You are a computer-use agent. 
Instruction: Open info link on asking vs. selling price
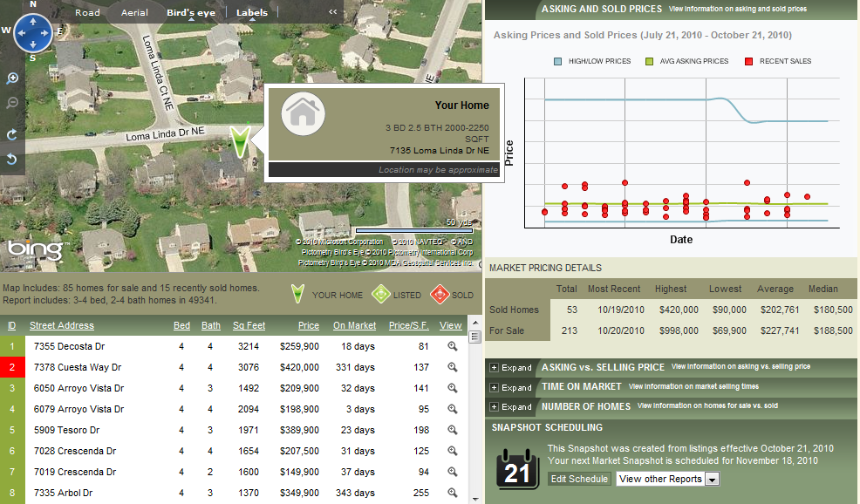coord(741,366)
